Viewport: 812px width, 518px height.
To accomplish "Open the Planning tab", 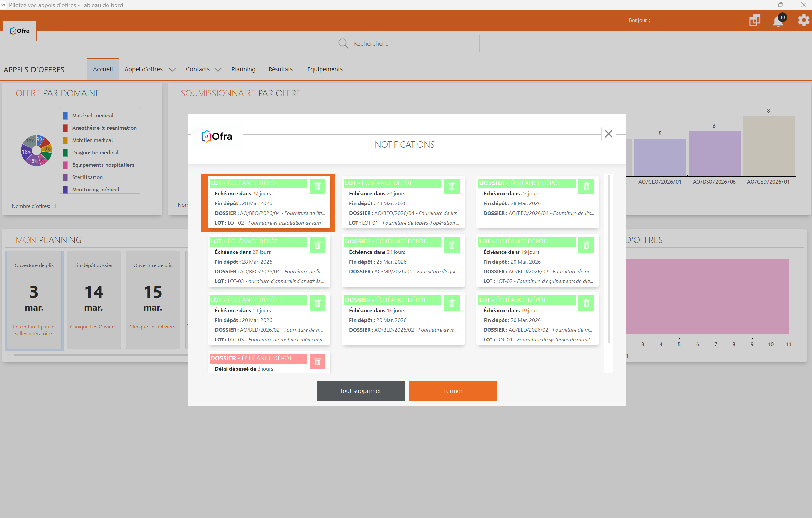I will click(x=243, y=69).
